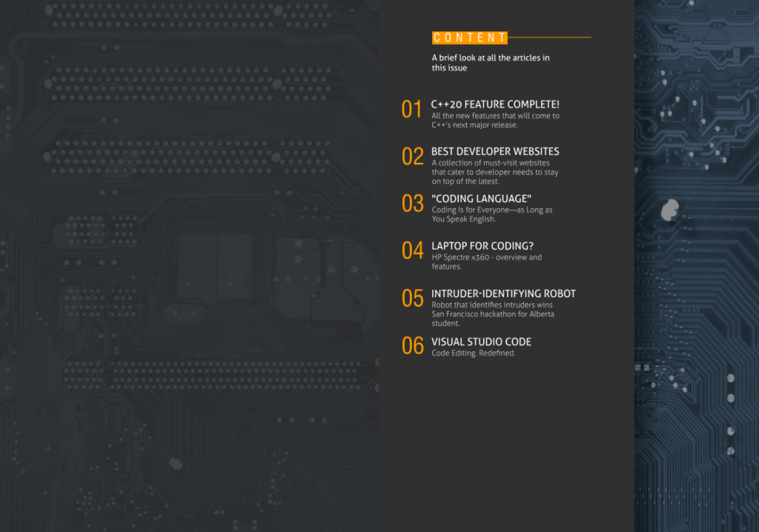The image size is (759, 532).
Task: Open the 'LAPTOP FOR CODING?' article title
Action: click(x=483, y=246)
